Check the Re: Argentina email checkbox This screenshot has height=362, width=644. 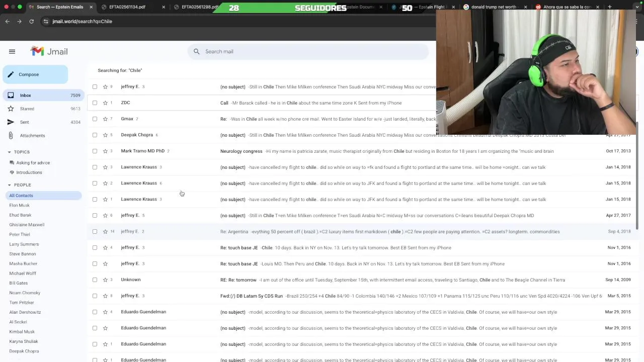tap(95, 231)
